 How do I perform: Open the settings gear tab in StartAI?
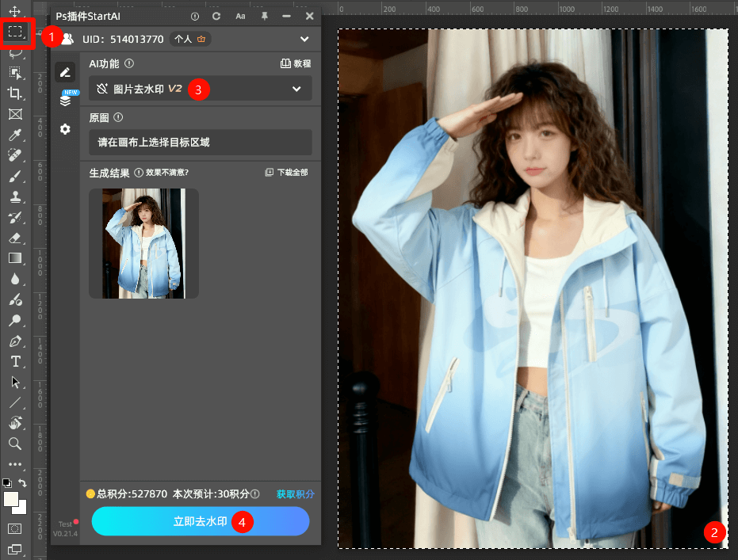[65, 129]
